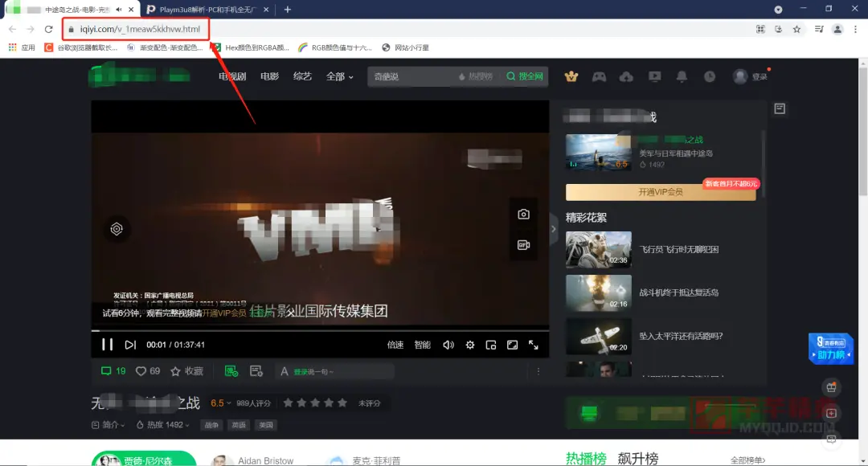Go to the 电影 category

pyautogui.click(x=269, y=76)
